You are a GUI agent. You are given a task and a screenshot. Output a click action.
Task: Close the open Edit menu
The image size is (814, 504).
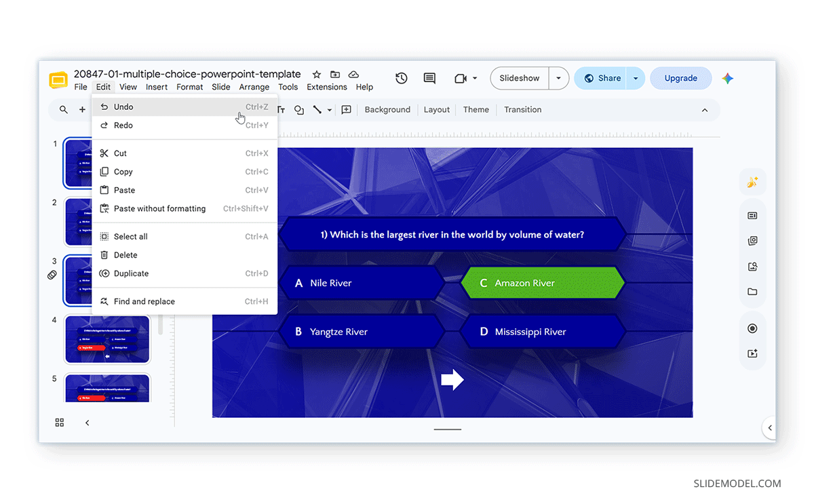tap(103, 87)
